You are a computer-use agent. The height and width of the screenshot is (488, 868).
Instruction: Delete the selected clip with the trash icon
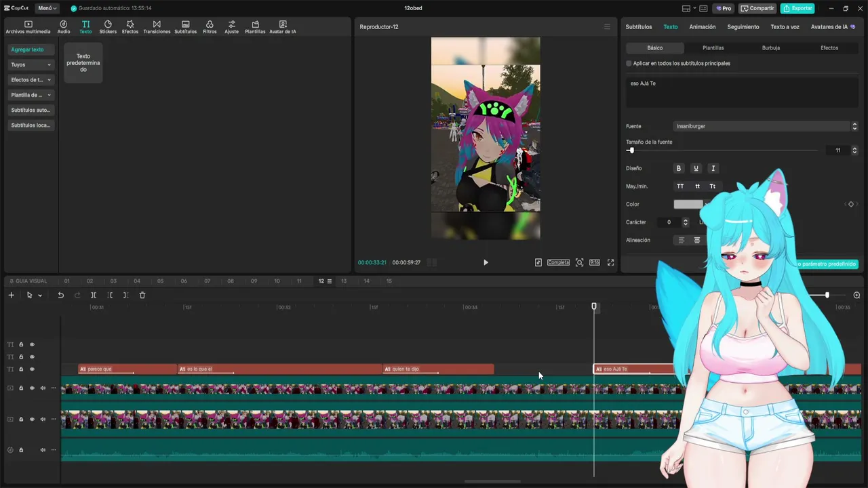142,295
